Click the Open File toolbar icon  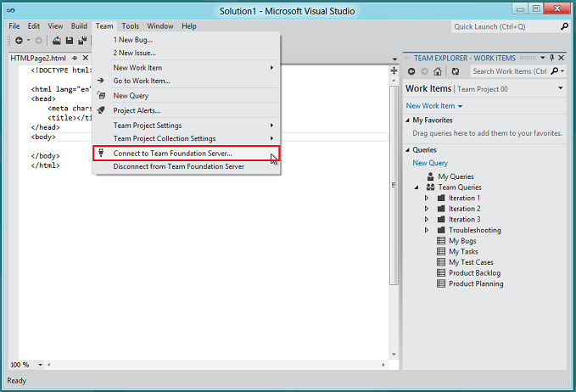(x=57, y=40)
